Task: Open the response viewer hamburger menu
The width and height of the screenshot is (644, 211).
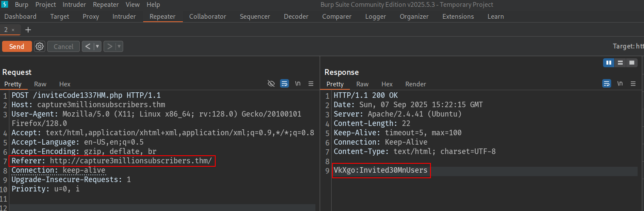Action: pos(633,84)
